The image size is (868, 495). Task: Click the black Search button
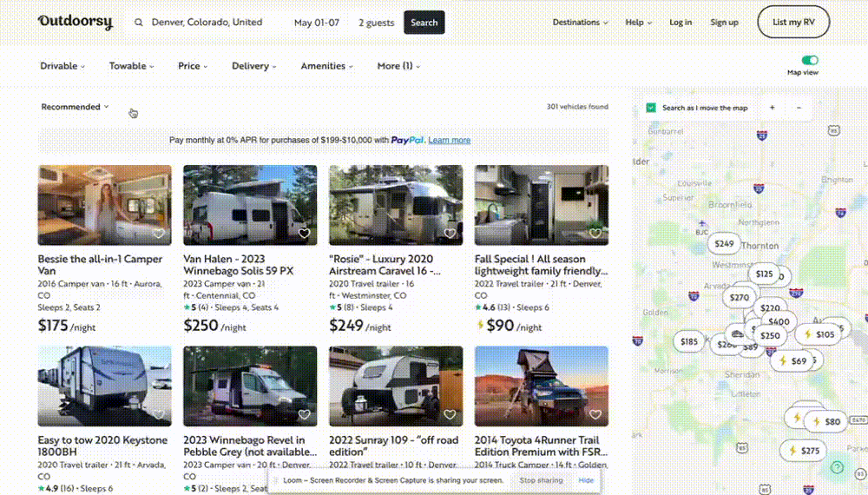tap(424, 23)
